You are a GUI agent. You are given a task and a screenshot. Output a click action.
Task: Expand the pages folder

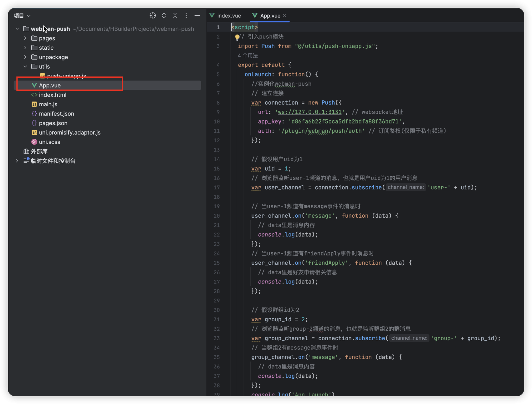click(x=25, y=38)
